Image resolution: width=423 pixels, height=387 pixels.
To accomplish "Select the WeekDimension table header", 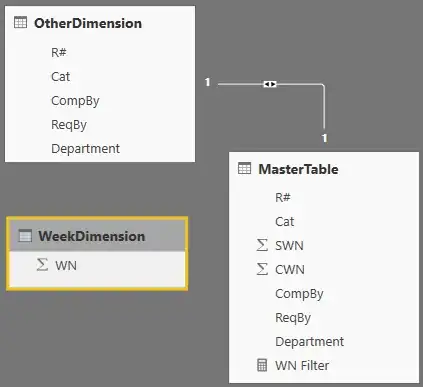I will 97,236.
